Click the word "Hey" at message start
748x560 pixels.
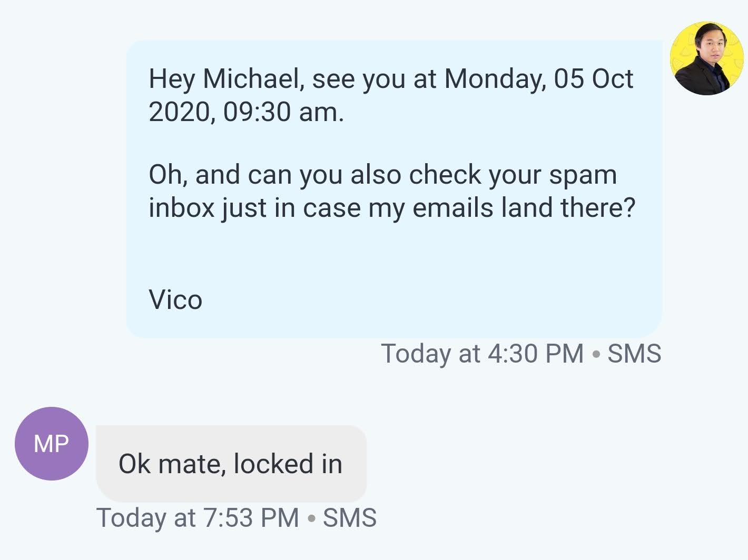pos(171,79)
